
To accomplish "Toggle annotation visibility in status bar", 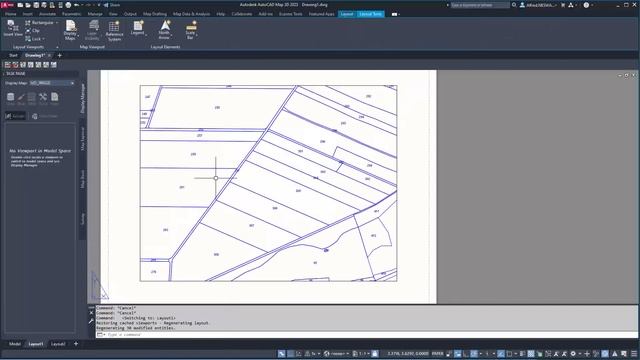I will click(x=556, y=353).
